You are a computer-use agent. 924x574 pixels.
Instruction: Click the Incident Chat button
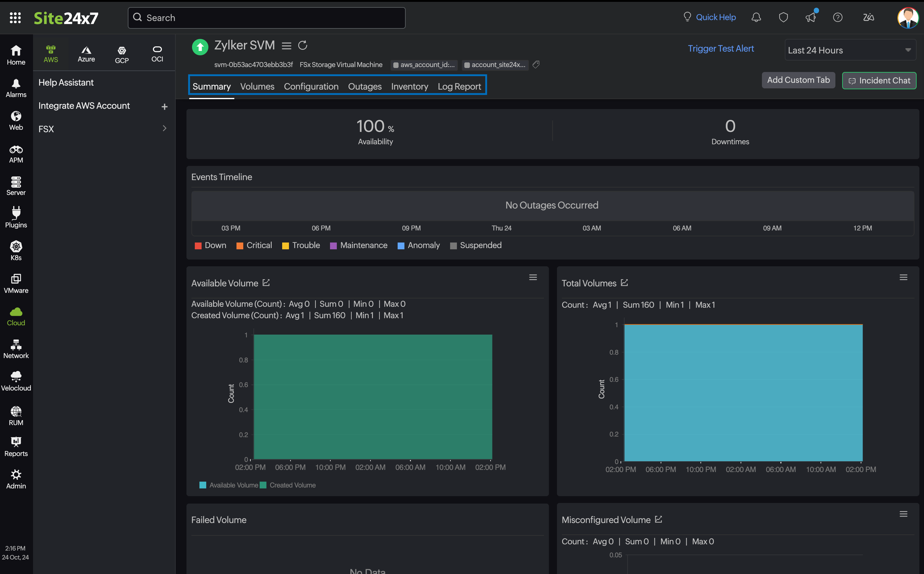pos(879,81)
